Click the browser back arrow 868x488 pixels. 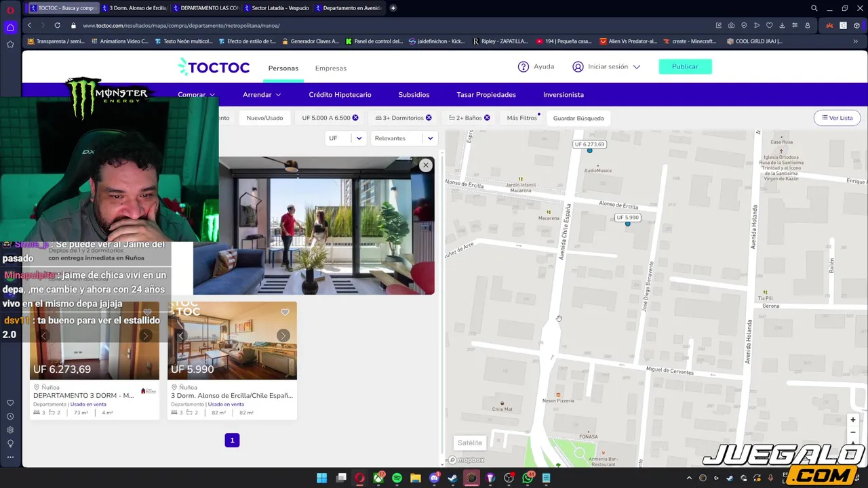[29, 25]
